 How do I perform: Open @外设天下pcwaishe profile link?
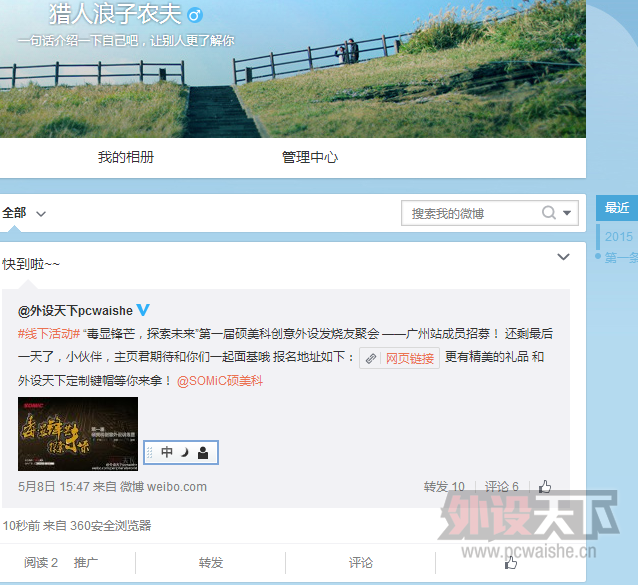pyautogui.click(x=75, y=311)
